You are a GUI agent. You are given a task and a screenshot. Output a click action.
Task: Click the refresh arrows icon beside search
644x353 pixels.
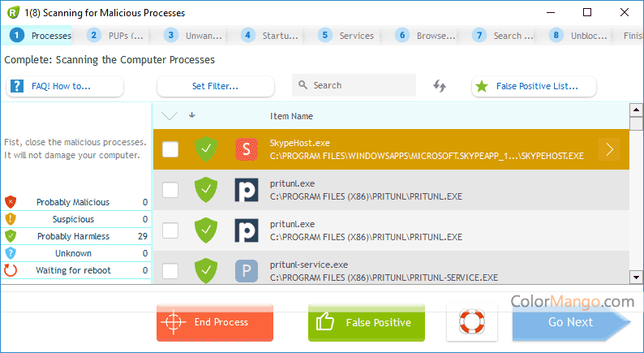point(440,86)
